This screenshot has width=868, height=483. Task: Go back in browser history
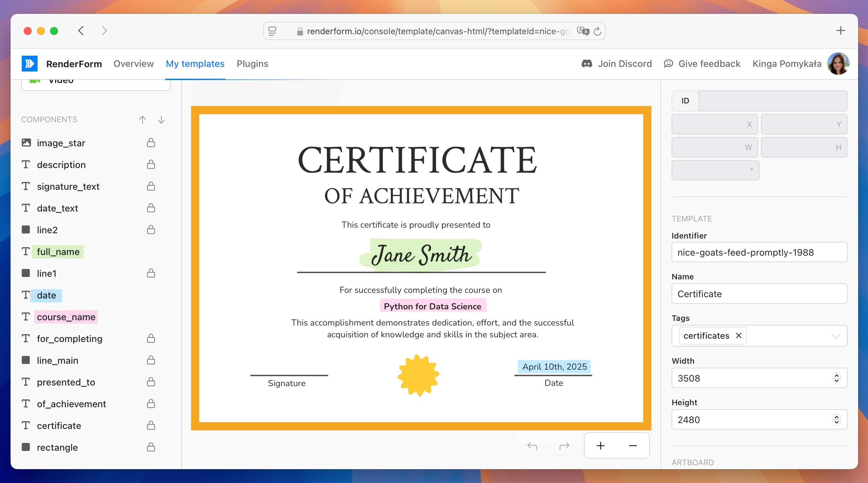click(81, 31)
